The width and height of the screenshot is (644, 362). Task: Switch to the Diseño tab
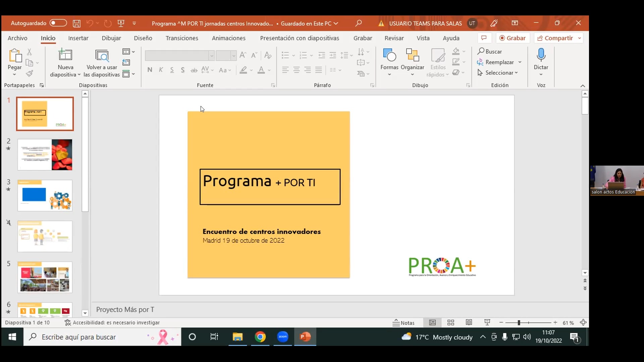(143, 38)
